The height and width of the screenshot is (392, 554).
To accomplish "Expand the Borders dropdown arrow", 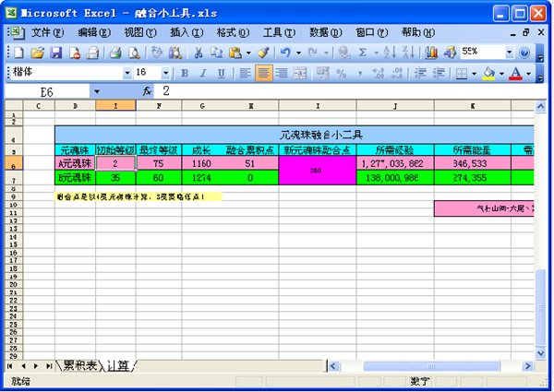I will pos(475,74).
